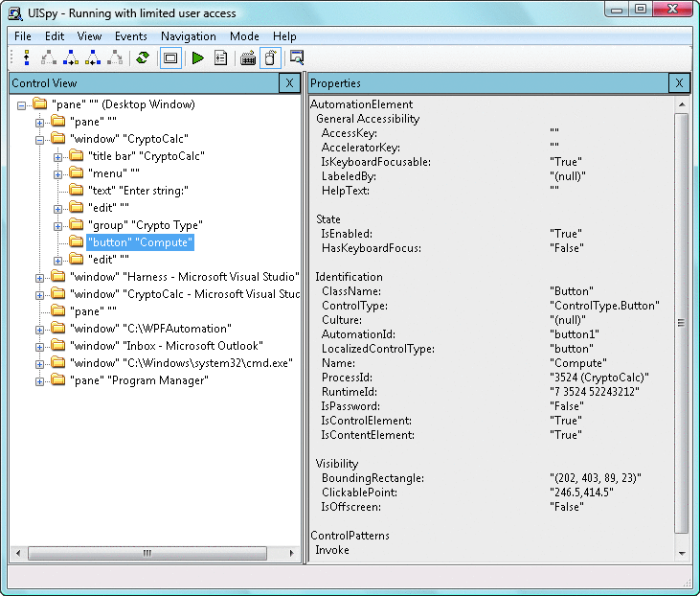Screen dimensions: 700x596
Task: Close the Properties panel
Action: coord(679,83)
